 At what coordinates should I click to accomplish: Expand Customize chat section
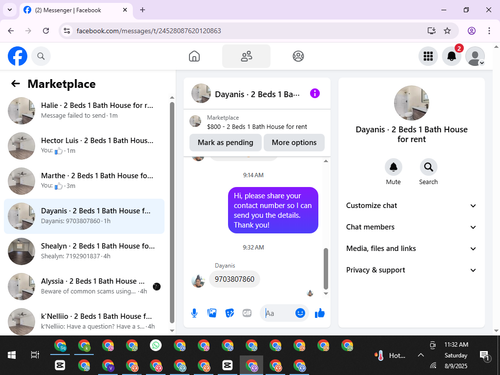point(411,205)
